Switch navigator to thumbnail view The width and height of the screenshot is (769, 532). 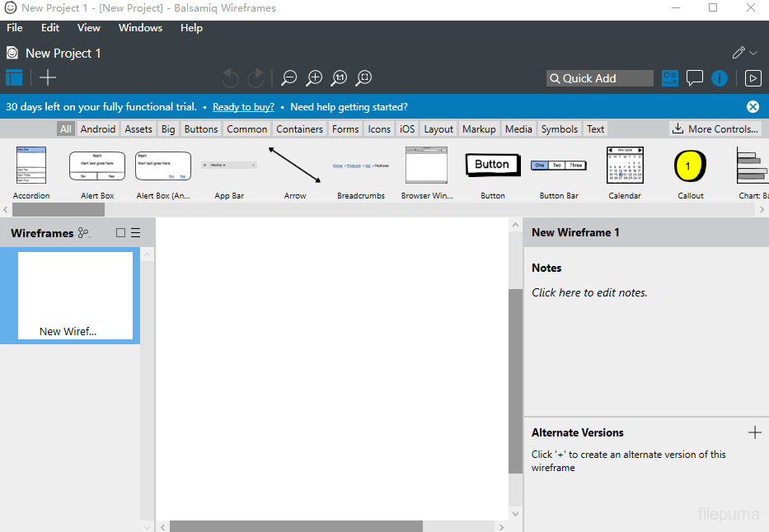120,233
